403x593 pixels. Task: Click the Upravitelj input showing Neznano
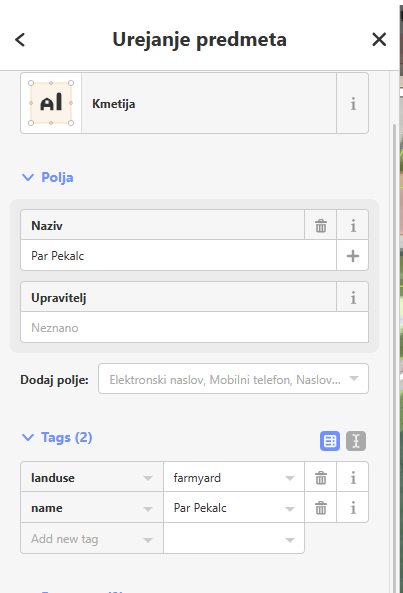(194, 328)
